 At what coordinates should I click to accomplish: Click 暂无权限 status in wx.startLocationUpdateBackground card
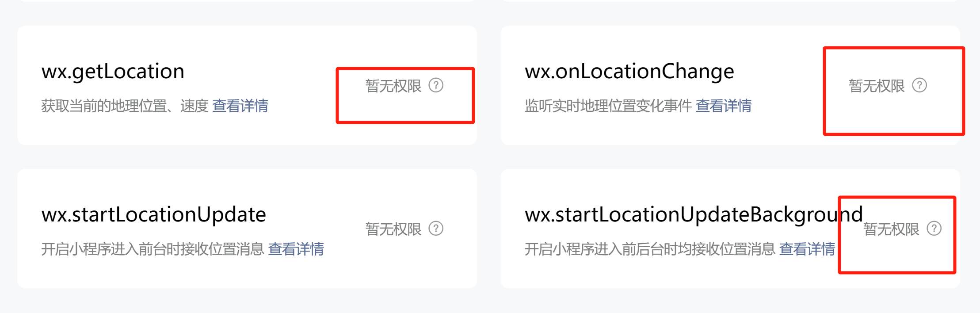(891, 229)
